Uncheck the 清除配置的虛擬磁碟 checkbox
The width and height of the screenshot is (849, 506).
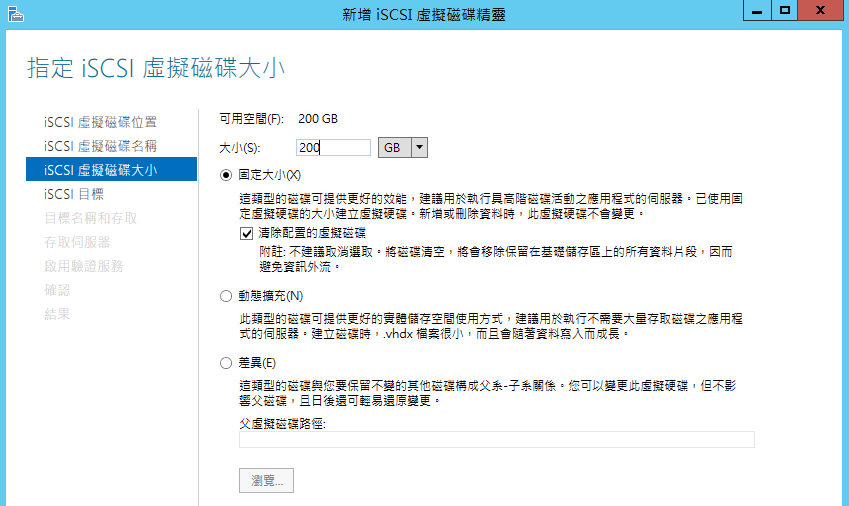pyautogui.click(x=247, y=232)
